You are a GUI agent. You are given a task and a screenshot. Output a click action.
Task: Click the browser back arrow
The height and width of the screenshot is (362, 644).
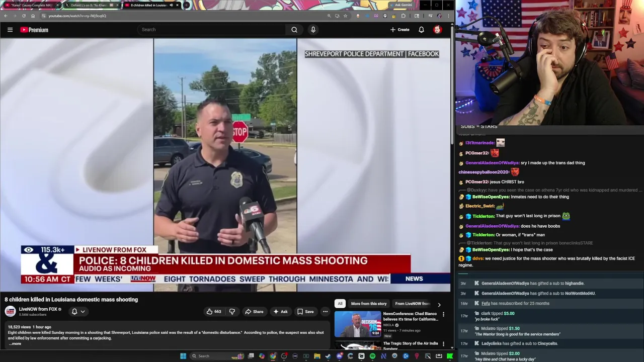click(x=6, y=16)
